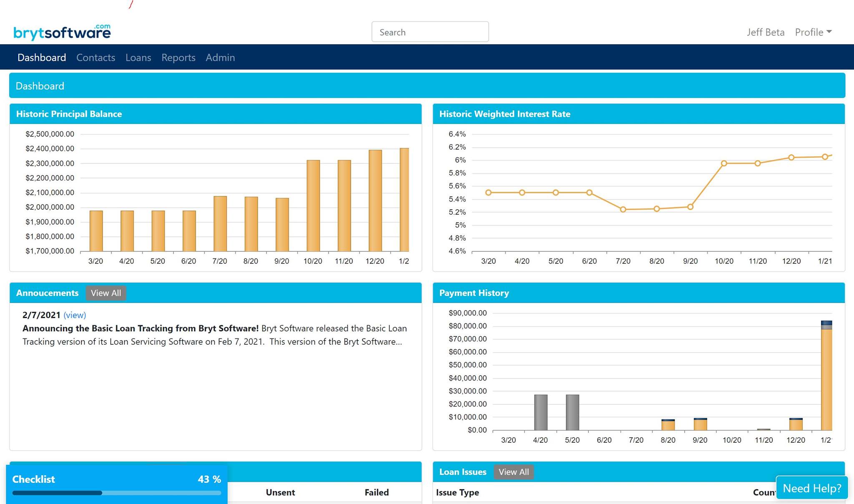Click the 4/20 payment history bar

[540, 412]
